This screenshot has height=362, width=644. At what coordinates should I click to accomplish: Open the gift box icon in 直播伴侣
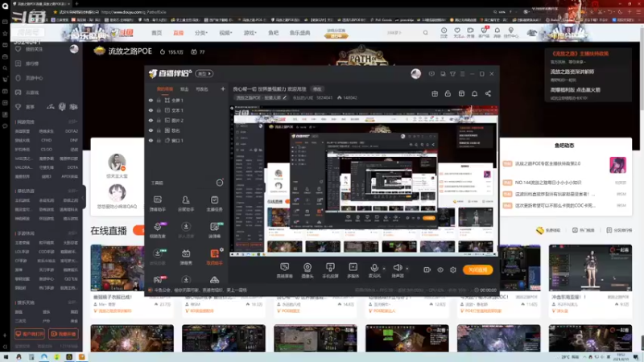[x=435, y=93]
